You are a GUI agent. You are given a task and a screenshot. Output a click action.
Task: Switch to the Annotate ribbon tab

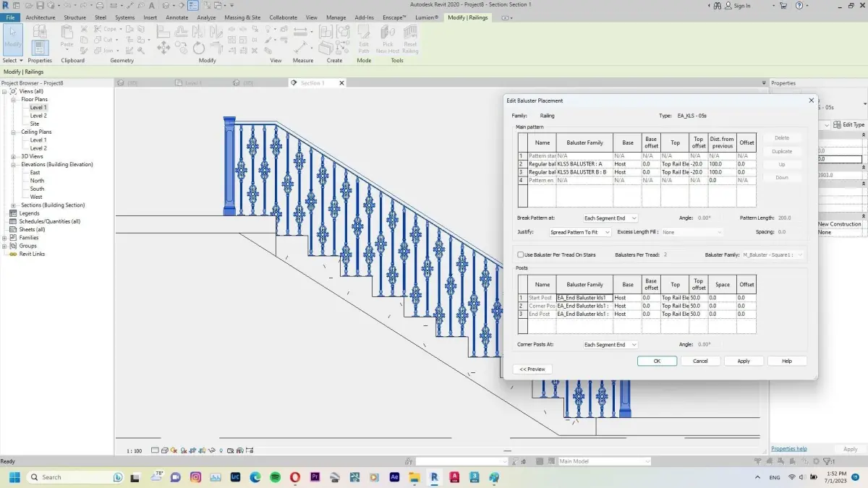coord(176,17)
